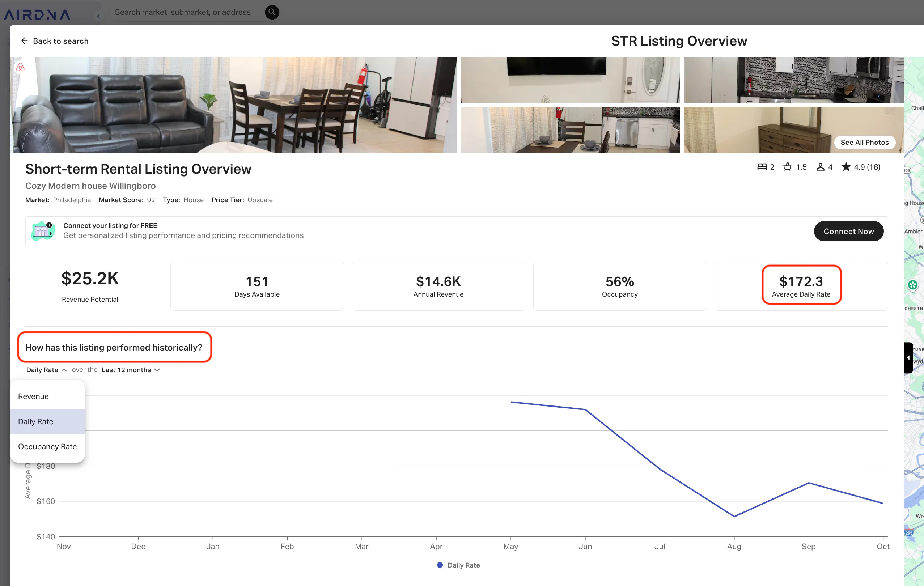924x586 pixels.
Task: Click the Daily Rate legend dot
Action: (440, 565)
